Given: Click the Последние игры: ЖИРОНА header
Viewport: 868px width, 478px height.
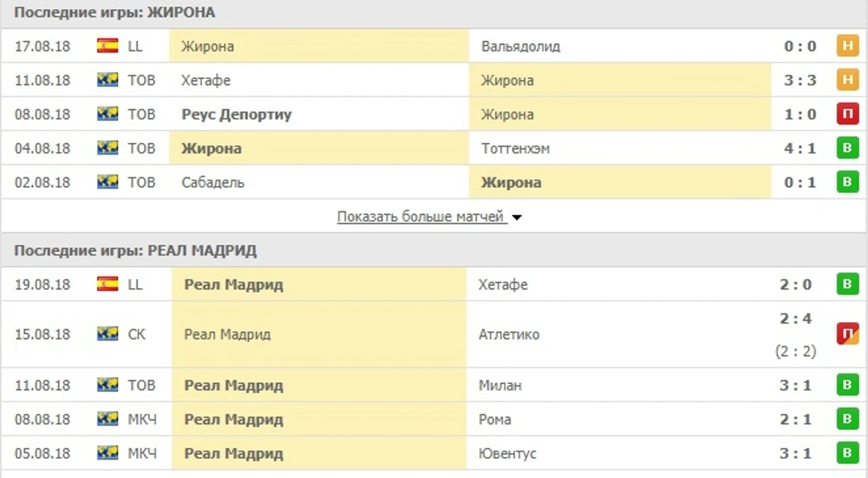Looking at the screenshot, I should [x=115, y=12].
